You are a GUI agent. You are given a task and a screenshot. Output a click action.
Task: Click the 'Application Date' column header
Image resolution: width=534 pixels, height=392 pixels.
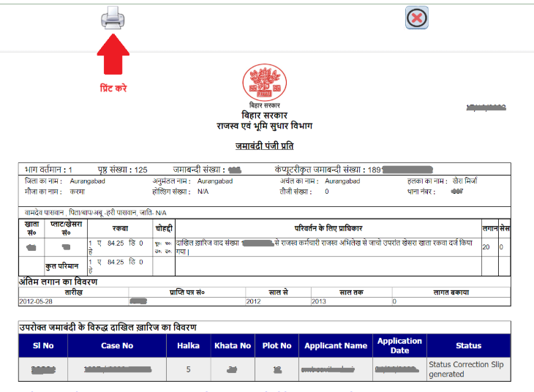coord(399,345)
